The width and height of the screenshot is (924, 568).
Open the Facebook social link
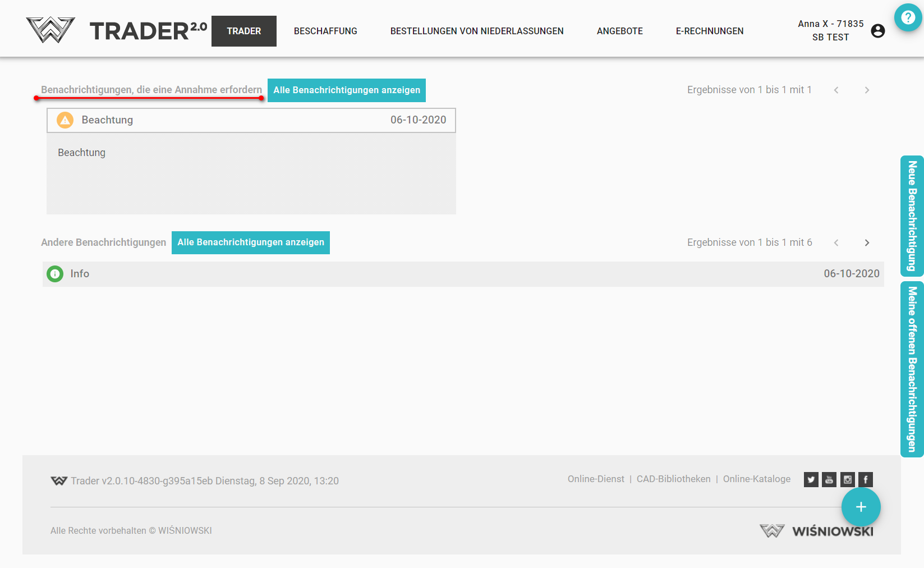click(x=865, y=479)
